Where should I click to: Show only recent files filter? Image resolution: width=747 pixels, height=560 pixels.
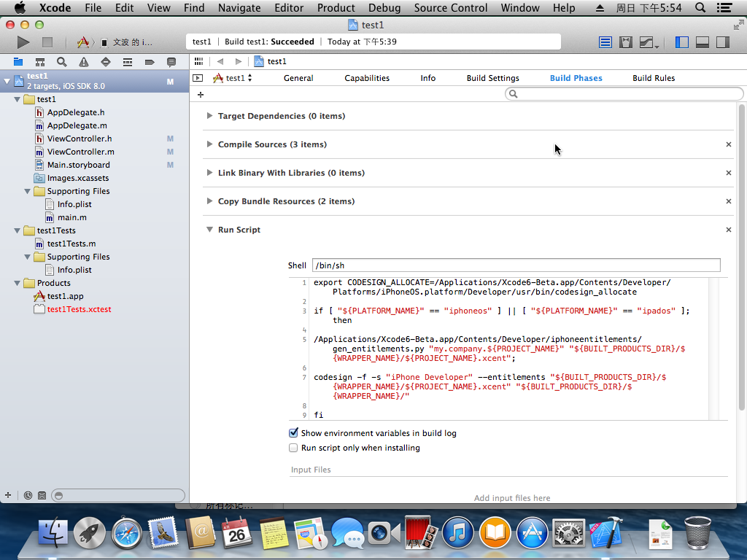[x=28, y=495]
